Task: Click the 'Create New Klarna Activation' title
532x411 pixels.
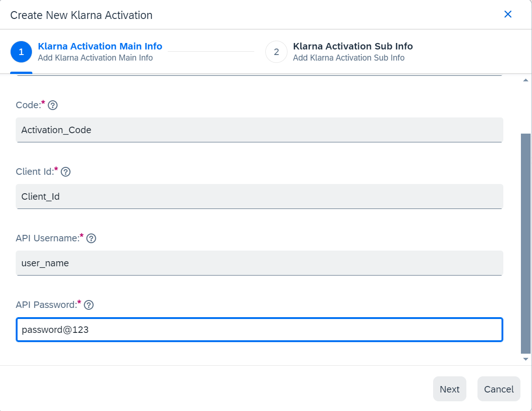Action: [x=81, y=15]
